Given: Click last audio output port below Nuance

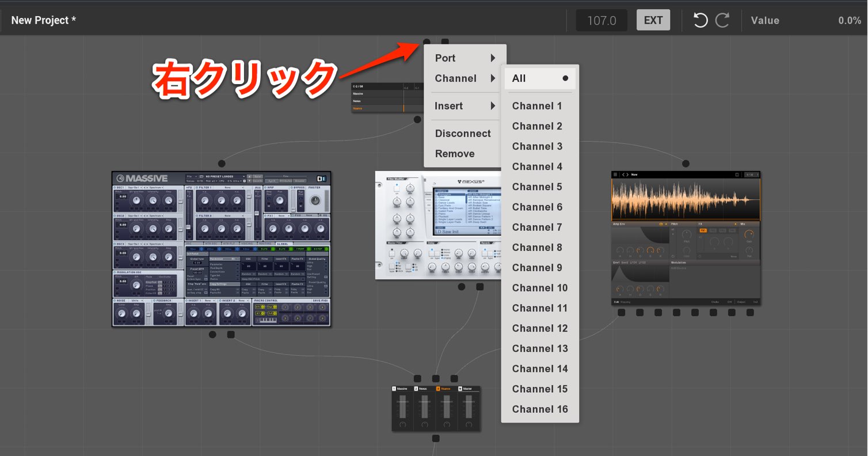Looking at the screenshot, I should tap(750, 313).
